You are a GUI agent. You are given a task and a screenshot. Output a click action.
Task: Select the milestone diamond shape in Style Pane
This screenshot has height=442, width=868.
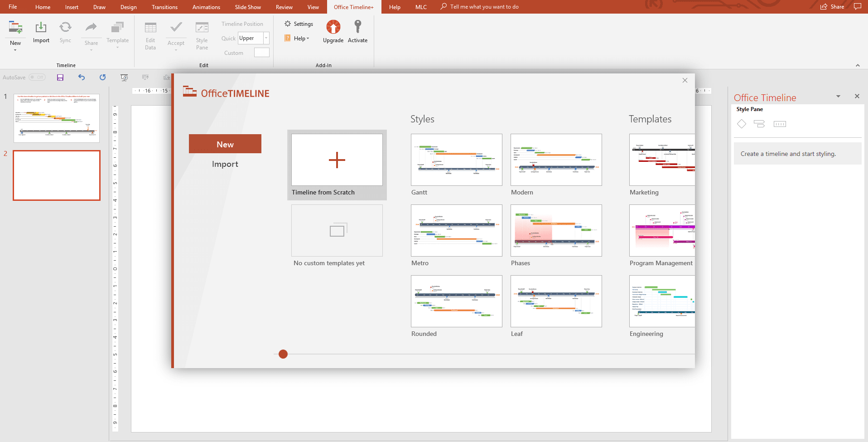(742, 123)
